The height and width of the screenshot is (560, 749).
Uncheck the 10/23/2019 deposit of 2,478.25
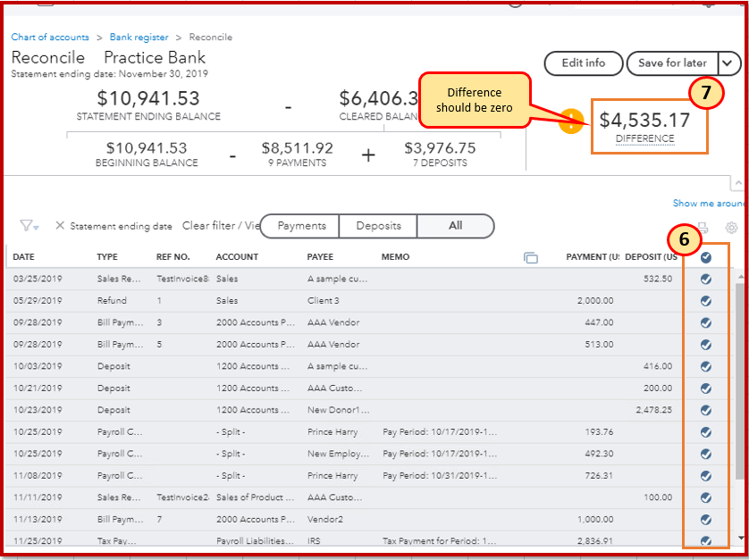[x=706, y=411]
